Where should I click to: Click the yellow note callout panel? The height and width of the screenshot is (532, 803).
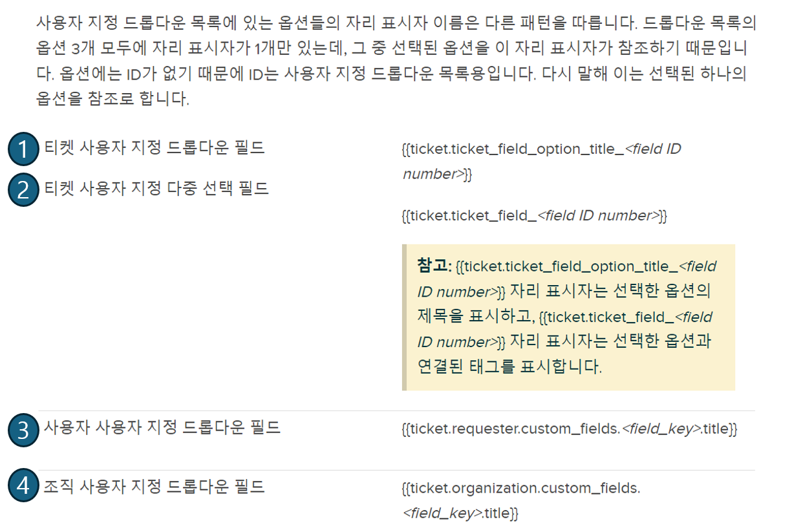(x=568, y=317)
